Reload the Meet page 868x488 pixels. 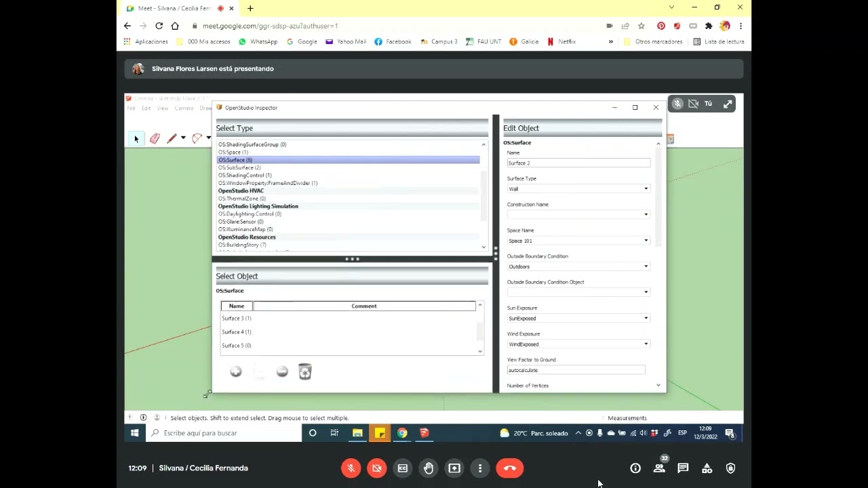tap(159, 26)
